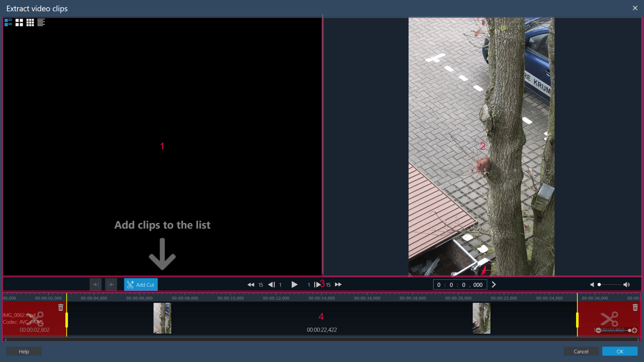The image size is (644, 362).
Task: Click the right arrow of the timeline scrollbar
Action: tap(638, 340)
